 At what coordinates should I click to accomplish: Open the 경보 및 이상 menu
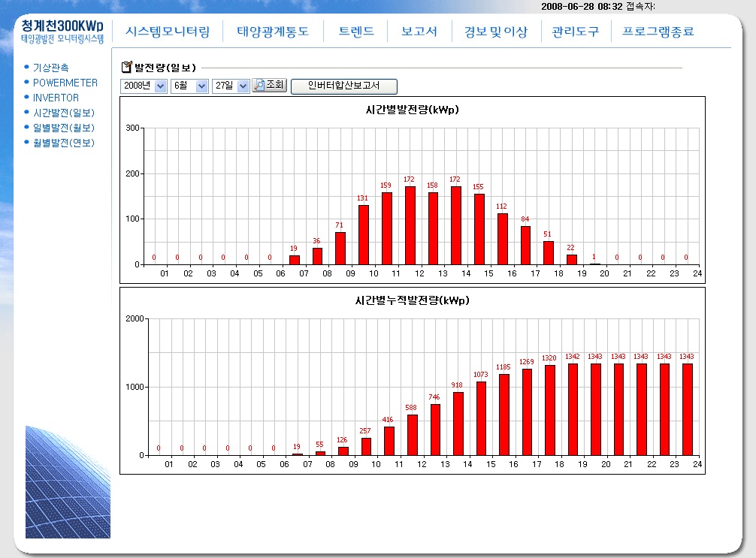coord(496,32)
